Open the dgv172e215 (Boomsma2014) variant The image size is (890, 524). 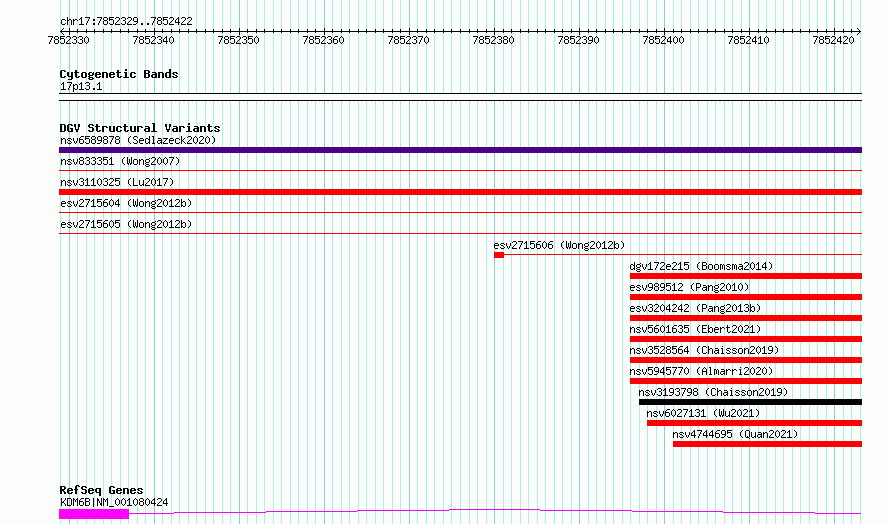(701, 266)
